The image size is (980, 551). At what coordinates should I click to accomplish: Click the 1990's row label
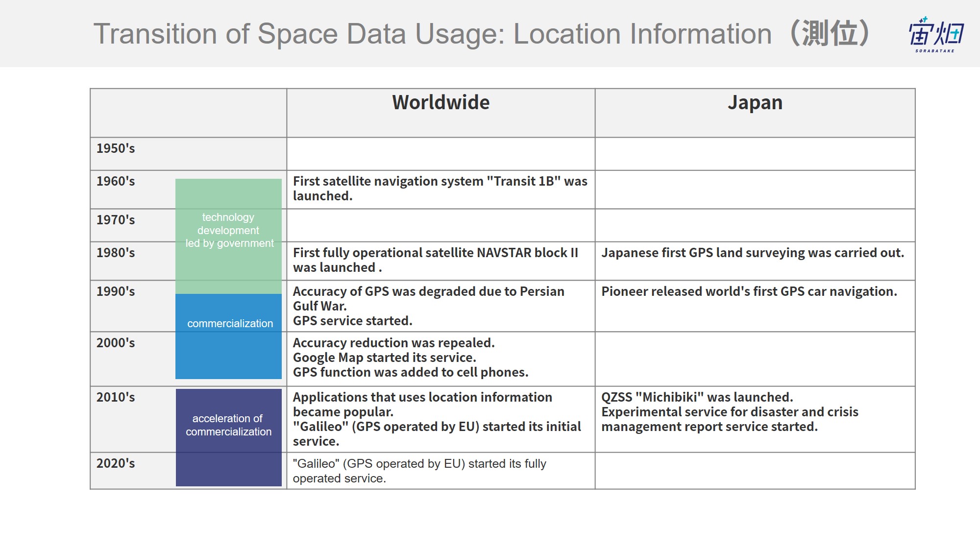(x=115, y=291)
